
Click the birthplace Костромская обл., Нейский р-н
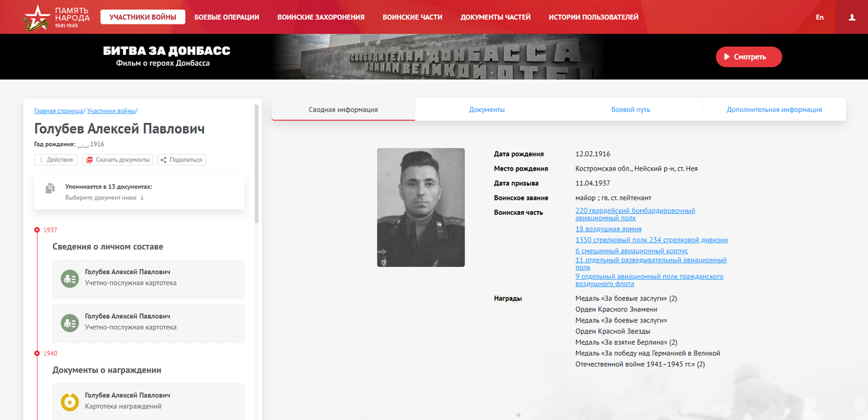point(637,168)
